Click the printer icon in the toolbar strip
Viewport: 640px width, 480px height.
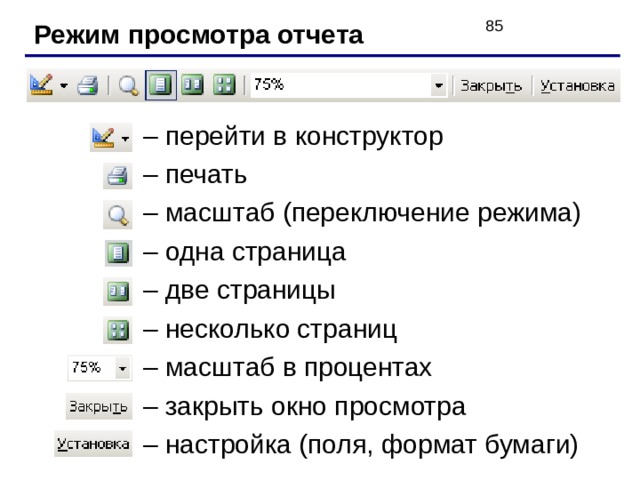88,85
